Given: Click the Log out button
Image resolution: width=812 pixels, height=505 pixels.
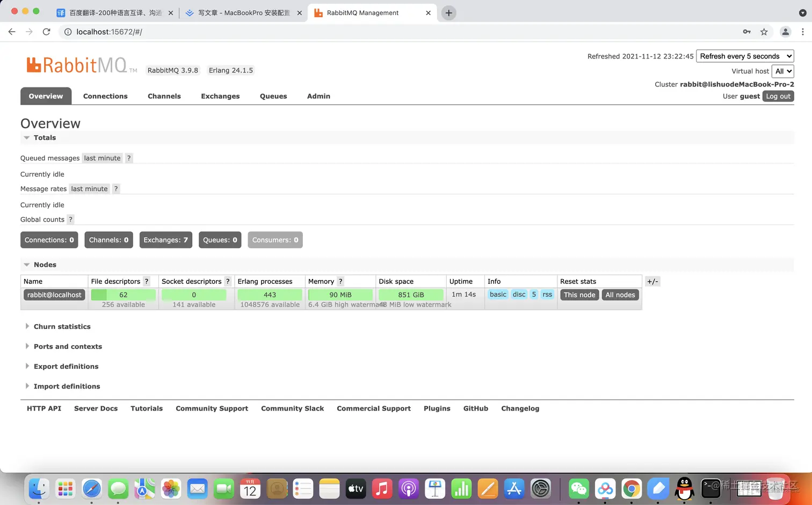Looking at the screenshot, I should pyautogui.click(x=778, y=96).
